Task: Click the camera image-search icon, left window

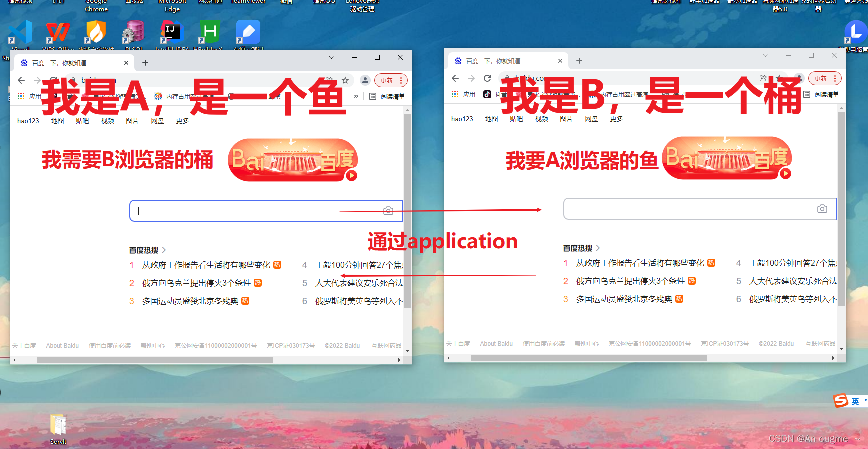Action: tap(388, 211)
